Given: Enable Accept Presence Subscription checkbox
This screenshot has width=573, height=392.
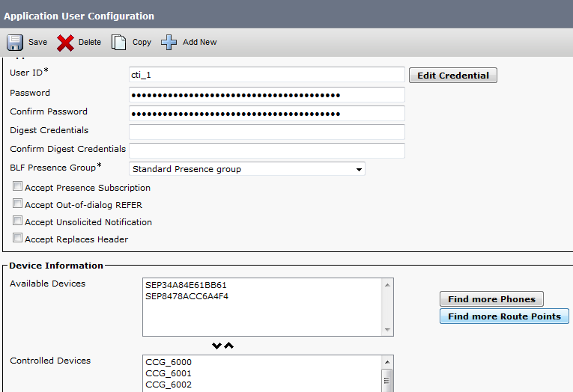Looking at the screenshot, I should point(18,187).
